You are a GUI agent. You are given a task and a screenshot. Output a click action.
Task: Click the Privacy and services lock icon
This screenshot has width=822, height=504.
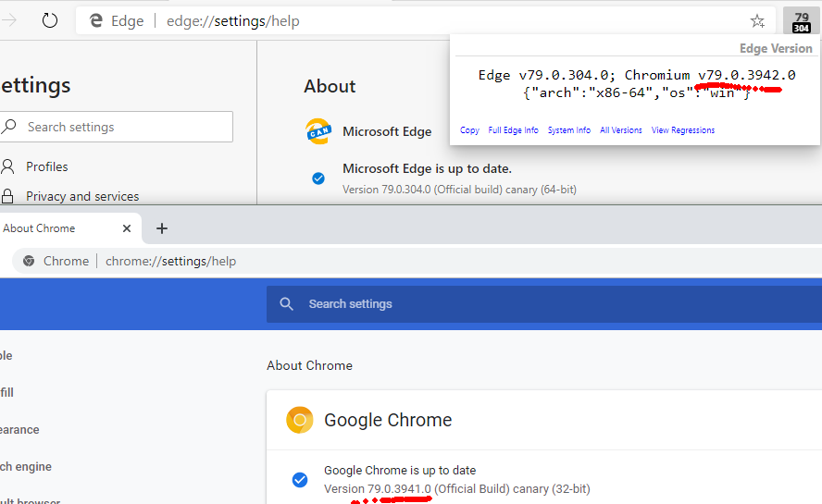click(7, 196)
